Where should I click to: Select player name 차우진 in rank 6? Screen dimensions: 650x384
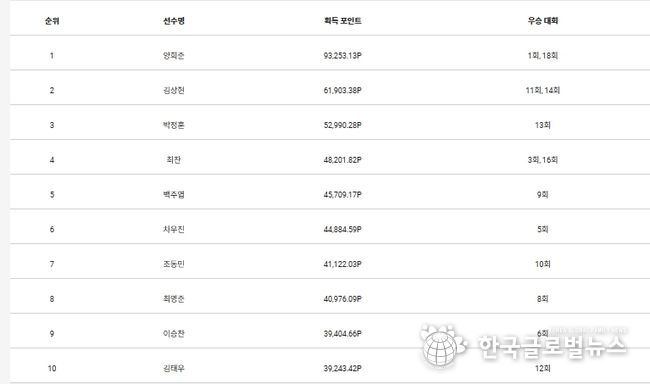tap(174, 229)
